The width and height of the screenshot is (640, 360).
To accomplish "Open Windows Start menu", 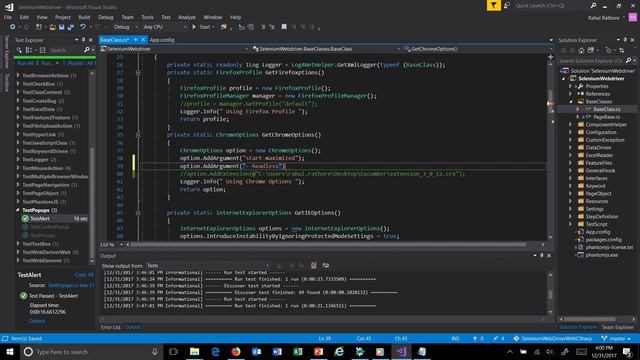I will (x=10, y=351).
